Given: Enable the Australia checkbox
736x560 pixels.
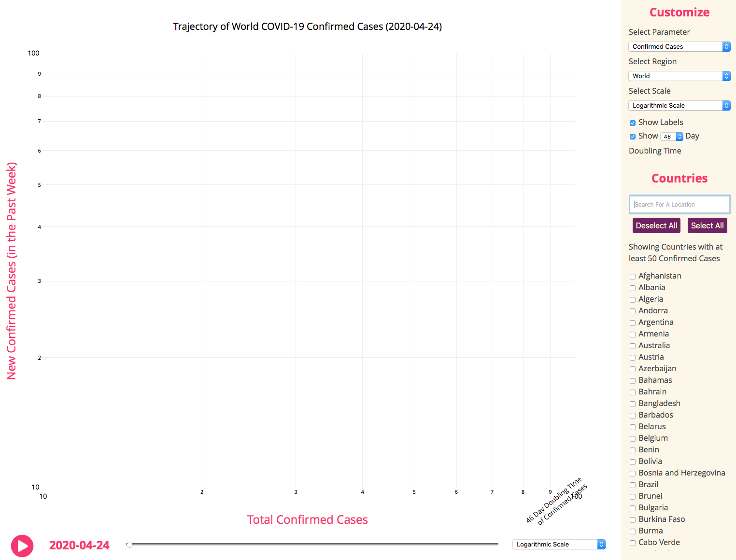Looking at the screenshot, I should [x=633, y=346].
